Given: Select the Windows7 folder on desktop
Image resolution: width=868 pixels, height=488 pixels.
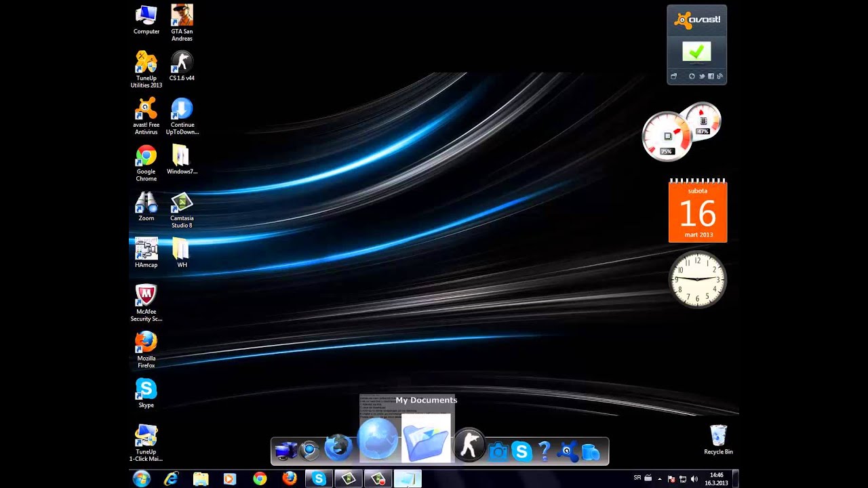Looking at the screenshot, I should coord(182,160).
